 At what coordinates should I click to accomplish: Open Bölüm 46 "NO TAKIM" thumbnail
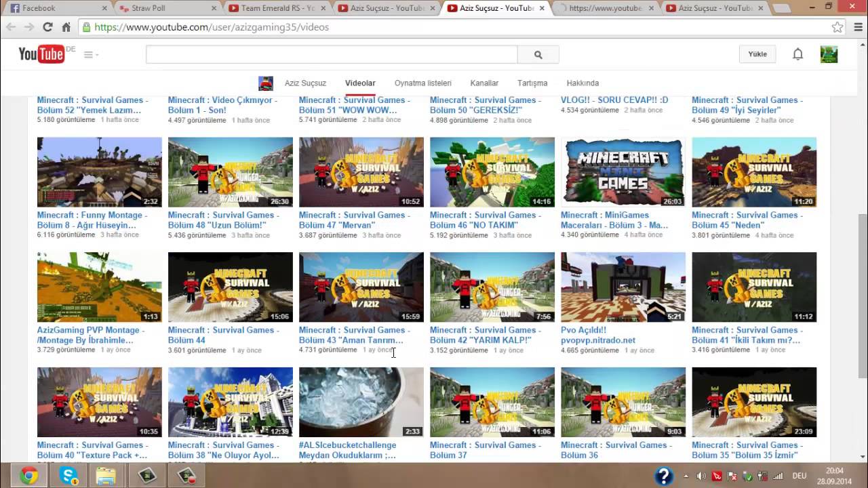492,172
